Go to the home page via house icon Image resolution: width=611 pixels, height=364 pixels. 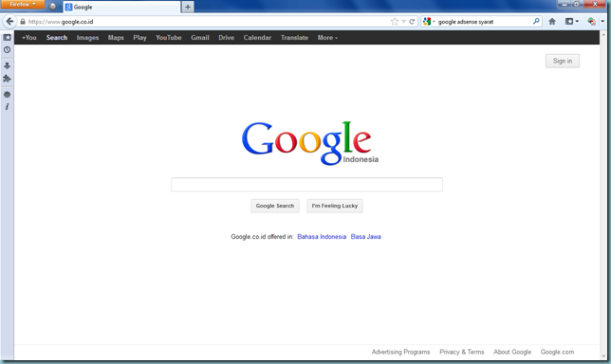tap(552, 22)
